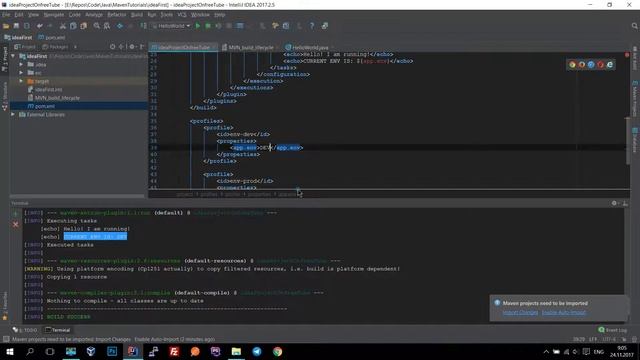Screen dimensions: 640x360
Task: Click the Copy toolbar icon
Action: tap(73, 26)
